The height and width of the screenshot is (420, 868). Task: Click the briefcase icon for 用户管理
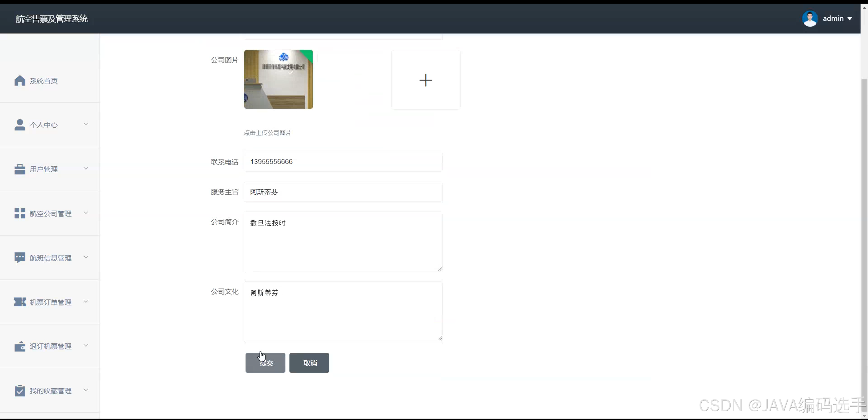point(20,169)
